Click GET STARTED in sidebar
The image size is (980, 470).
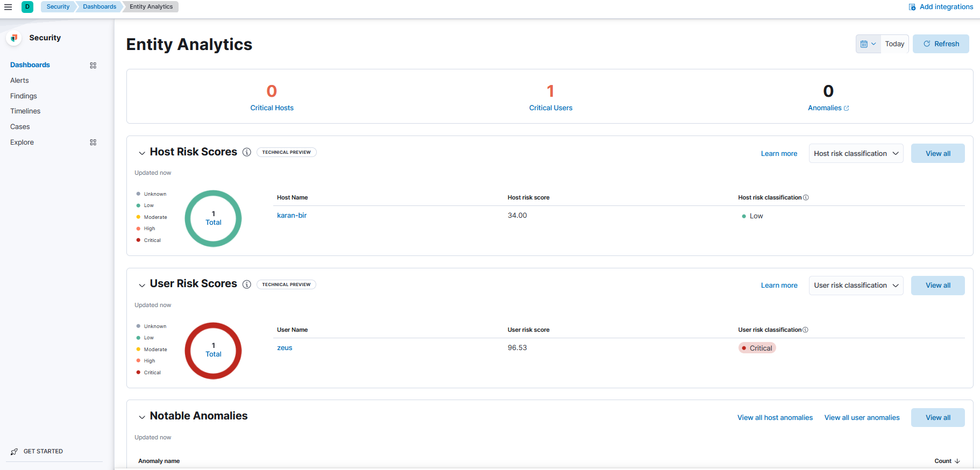(43, 452)
